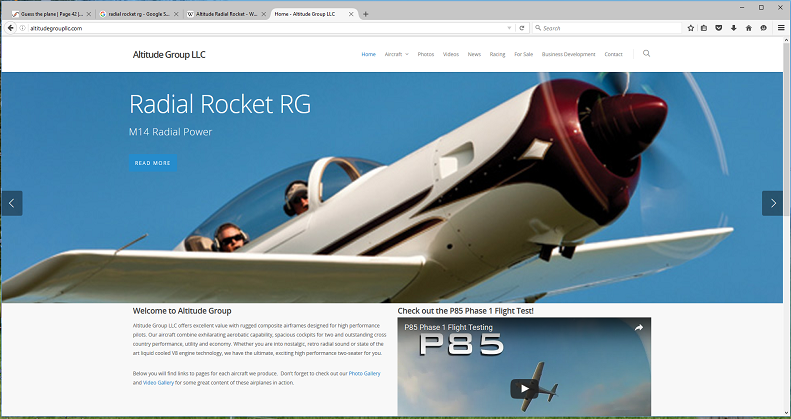Open the Business Development navigation link
The height and width of the screenshot is (419, 791).
pos(569,54)
